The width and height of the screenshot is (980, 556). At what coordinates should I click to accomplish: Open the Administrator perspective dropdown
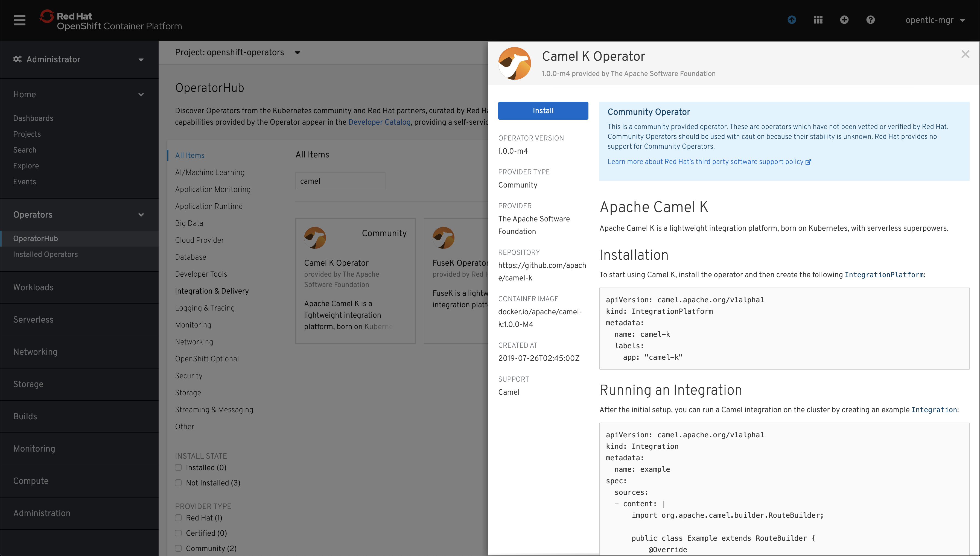pos(79,59)
